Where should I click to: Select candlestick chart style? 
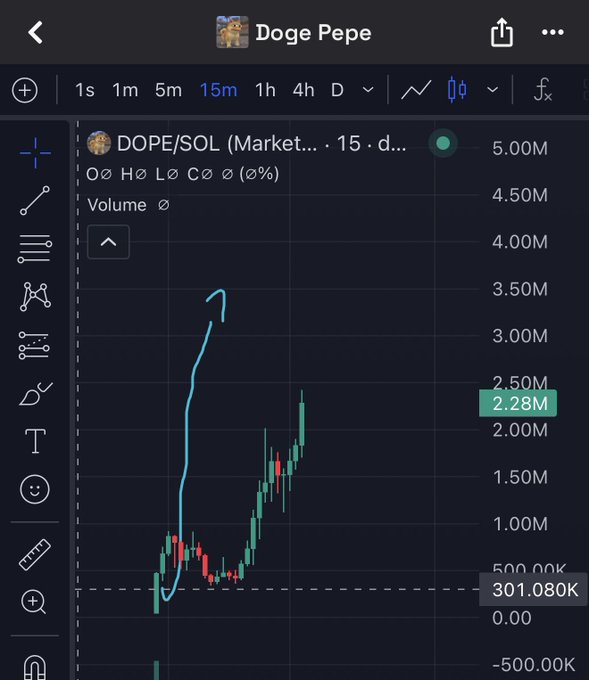457,90
